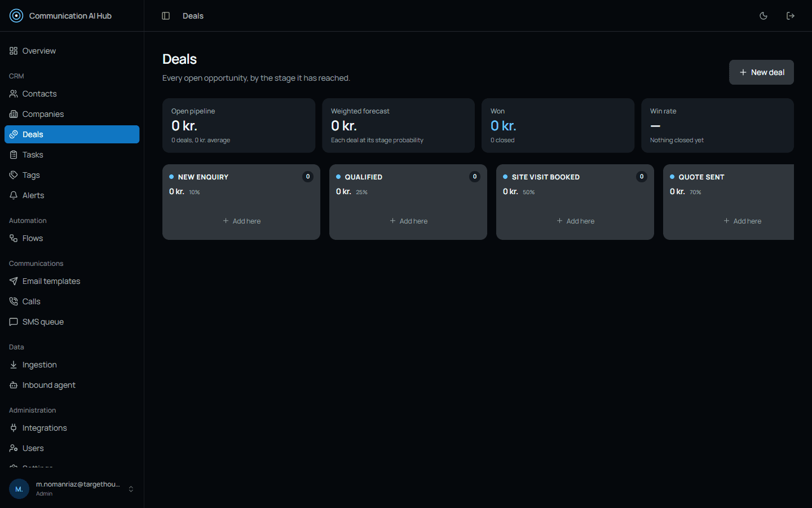Image resolution: width=812 pixels, height=508 pixels.
Task: Create a New deal
Action: [x=761, y=72]
